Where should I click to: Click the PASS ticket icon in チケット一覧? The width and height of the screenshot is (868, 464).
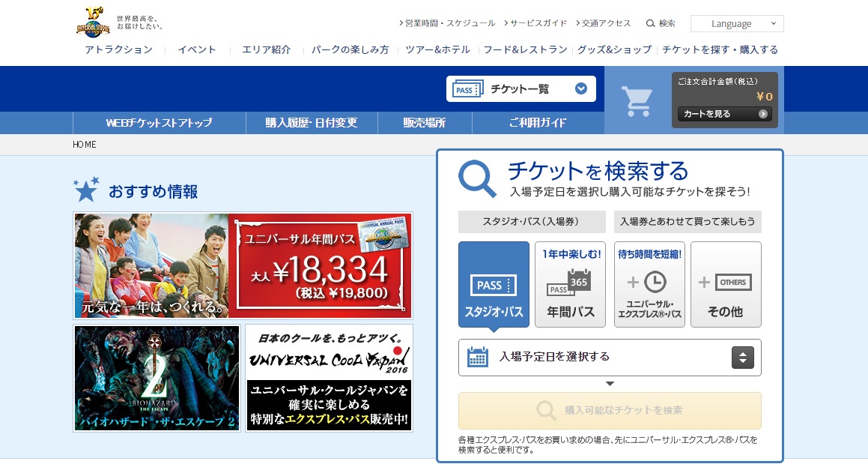(468, 89)
